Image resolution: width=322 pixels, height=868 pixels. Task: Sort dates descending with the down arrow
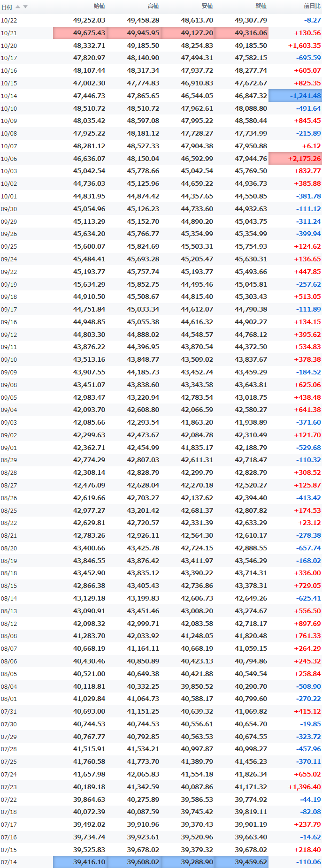[25, 7]
